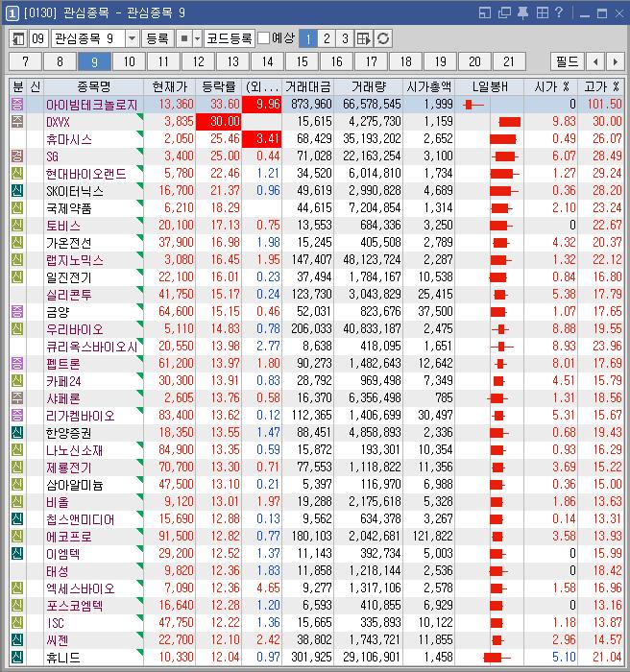Select page 2 toggle button

click(x=327, y=39)
